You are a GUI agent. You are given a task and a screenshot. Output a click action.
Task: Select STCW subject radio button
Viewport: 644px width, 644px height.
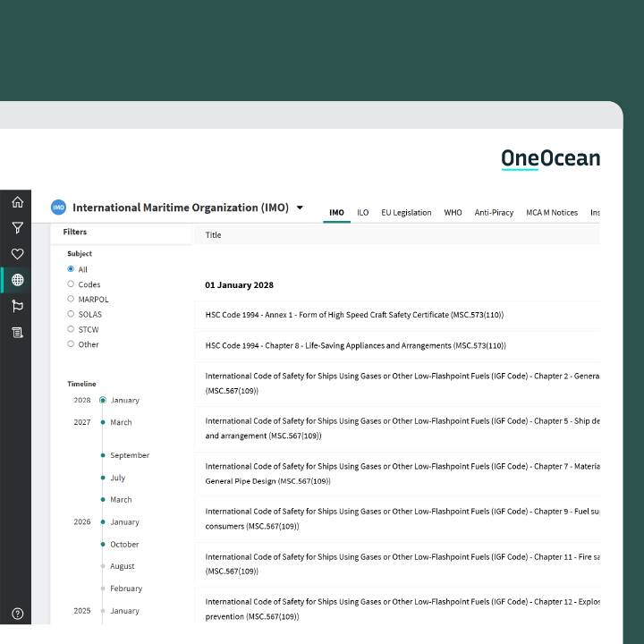click(72, 329)
